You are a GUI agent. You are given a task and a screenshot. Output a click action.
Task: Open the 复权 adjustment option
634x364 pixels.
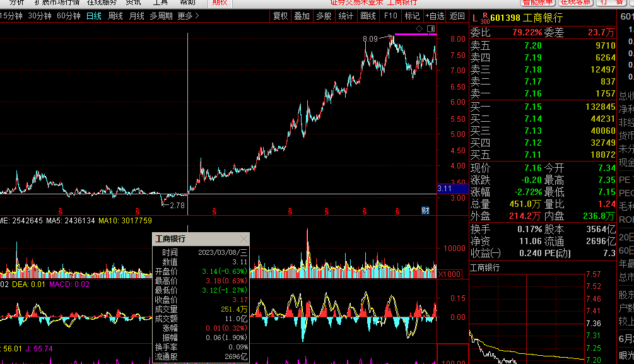click(281, 16)
